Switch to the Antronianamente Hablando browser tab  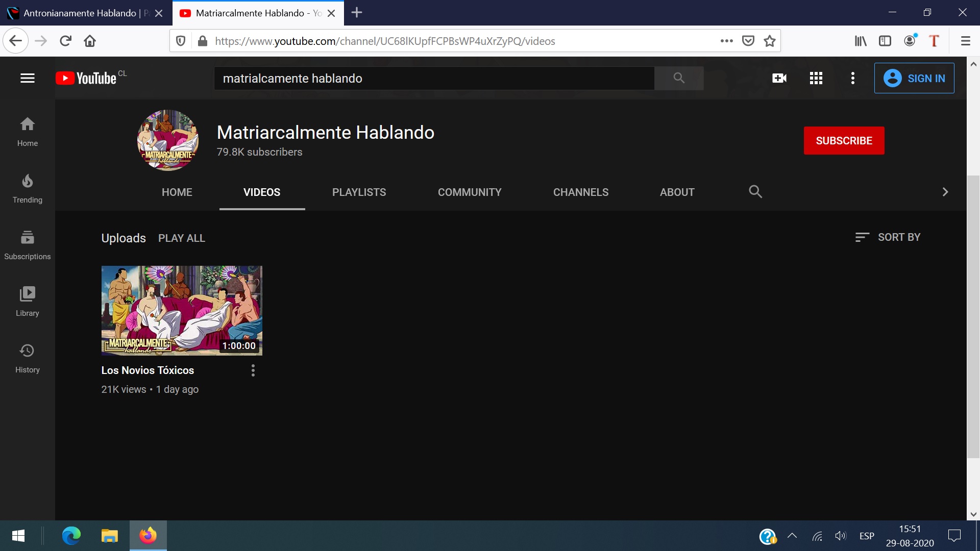[86, 13]
